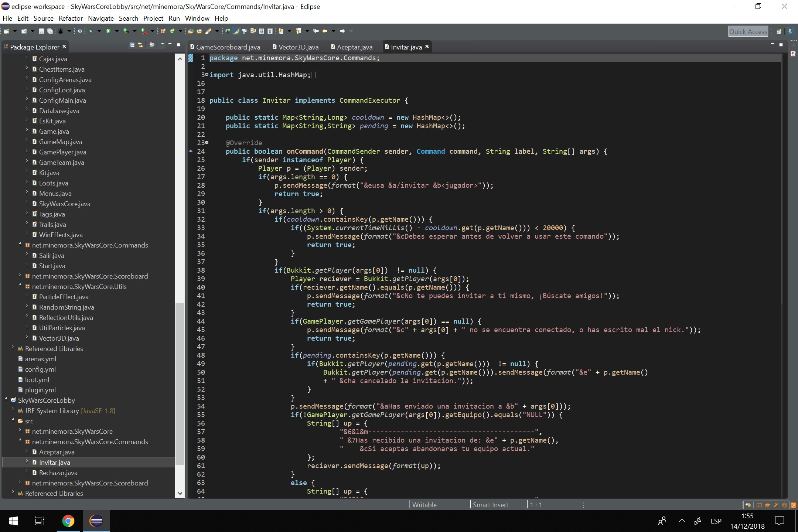798x532 pixels.
Task: Toggle Mark Occurrences highlighter button
Action: (x=236, y=31)
